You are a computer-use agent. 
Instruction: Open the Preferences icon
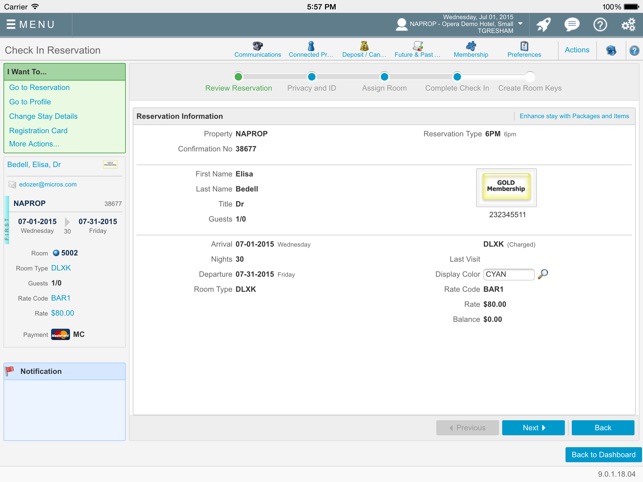524,49
